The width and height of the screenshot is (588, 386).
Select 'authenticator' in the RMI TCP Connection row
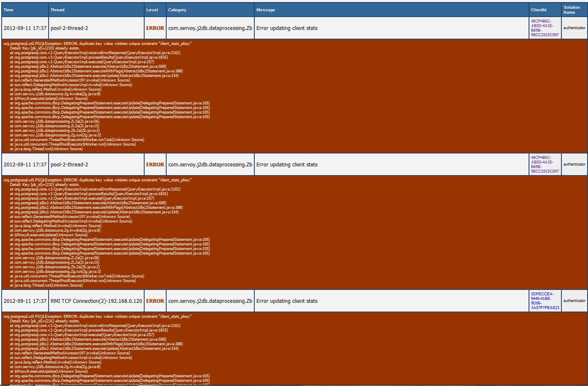pos(574,301)
